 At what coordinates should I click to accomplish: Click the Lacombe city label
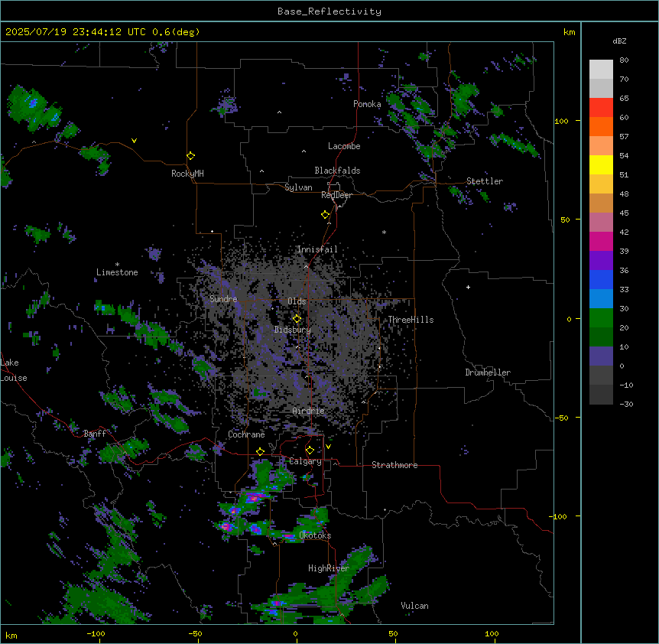click(344, 146)
